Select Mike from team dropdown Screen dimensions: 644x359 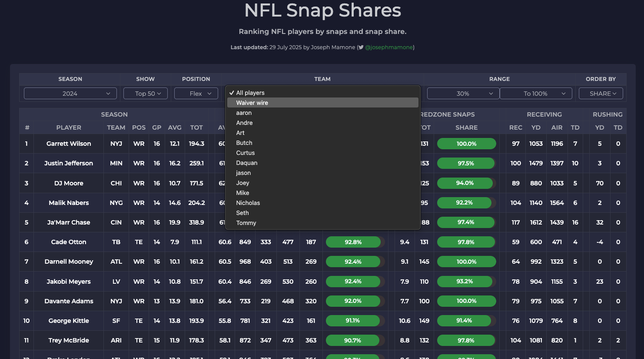[x=323, y=193]
